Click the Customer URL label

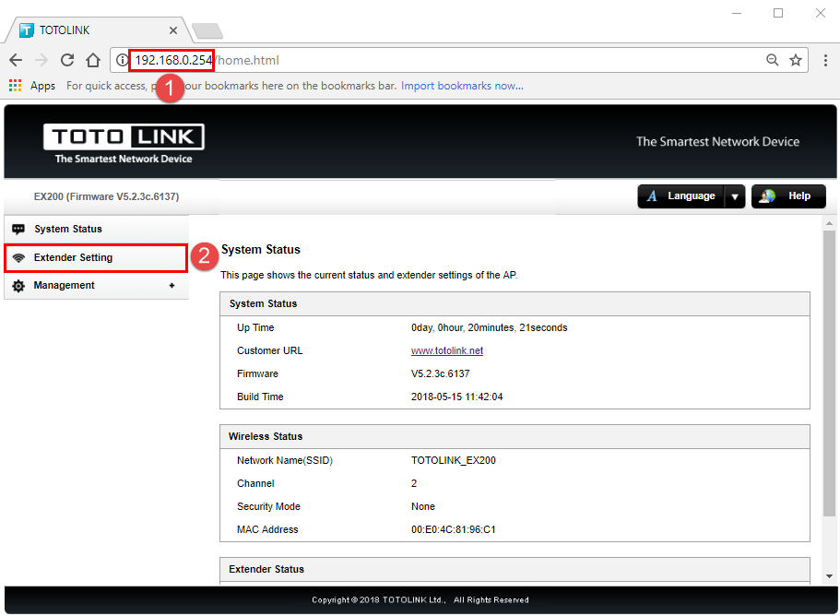click(269, 350)
